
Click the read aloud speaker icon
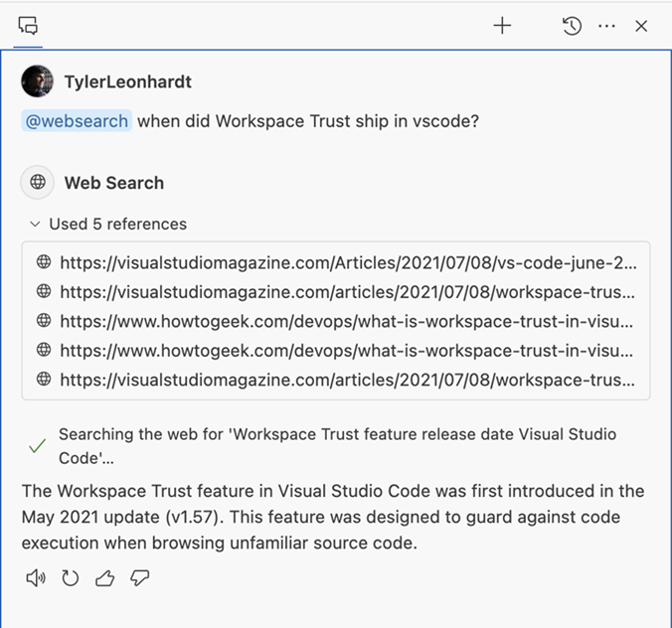pyautogui.click(x=36, y=578)
